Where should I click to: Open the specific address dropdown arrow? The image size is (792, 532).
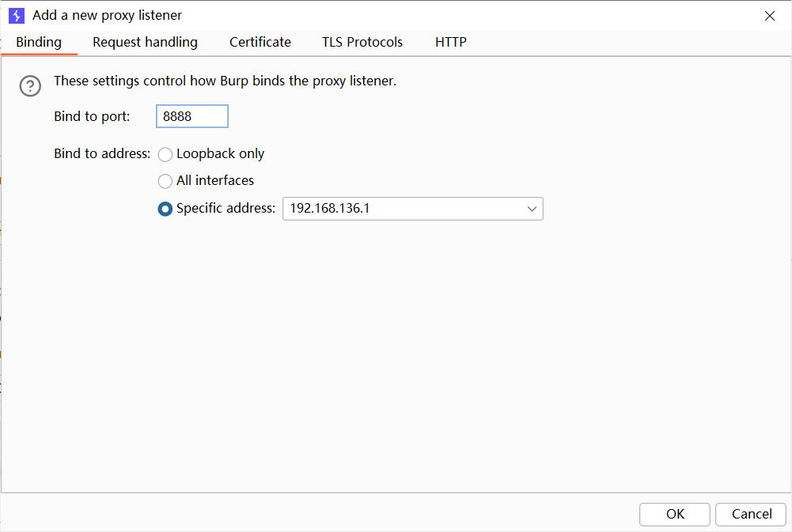click(x=532, y=209)
